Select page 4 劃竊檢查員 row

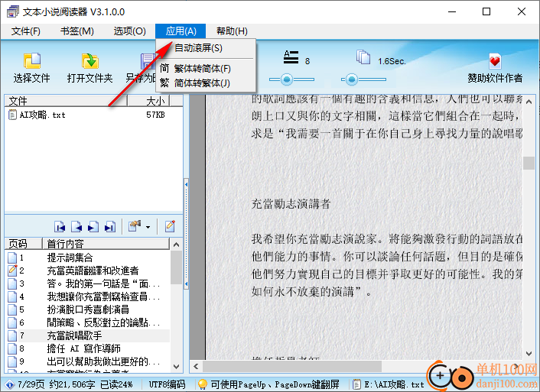88,296
